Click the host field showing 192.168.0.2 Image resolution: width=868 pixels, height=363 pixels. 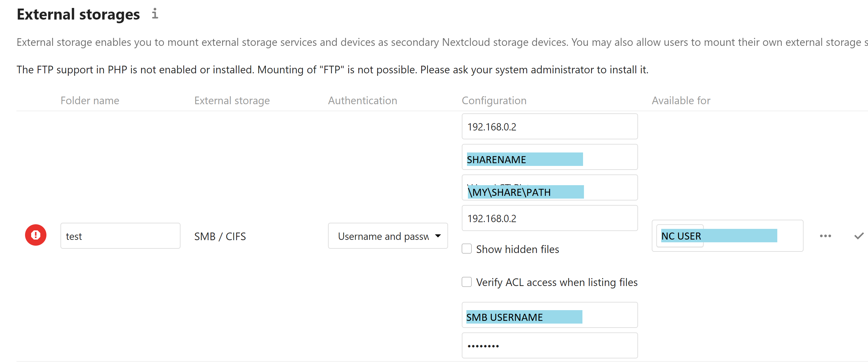(549, 127)
